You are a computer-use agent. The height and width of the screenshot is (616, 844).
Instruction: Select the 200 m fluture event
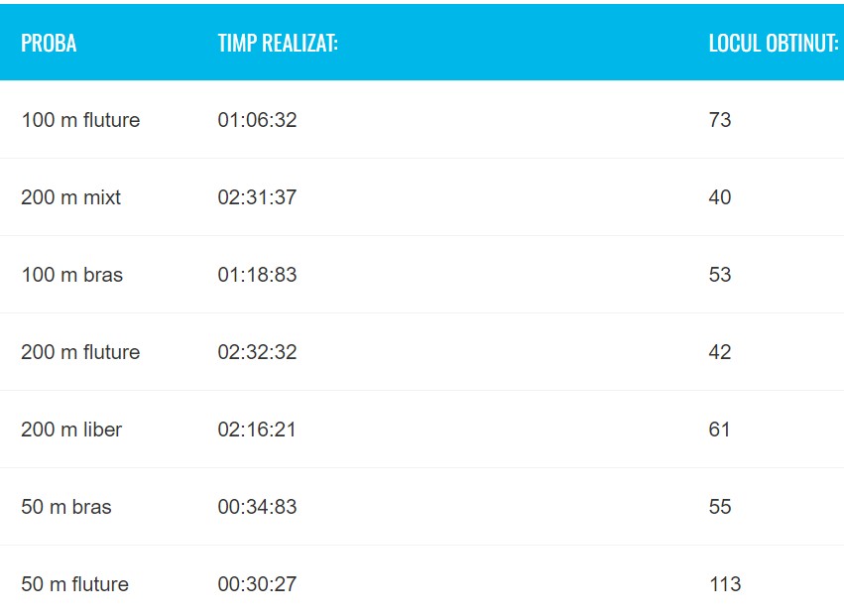pyautogui.click(x=80, y=352)
